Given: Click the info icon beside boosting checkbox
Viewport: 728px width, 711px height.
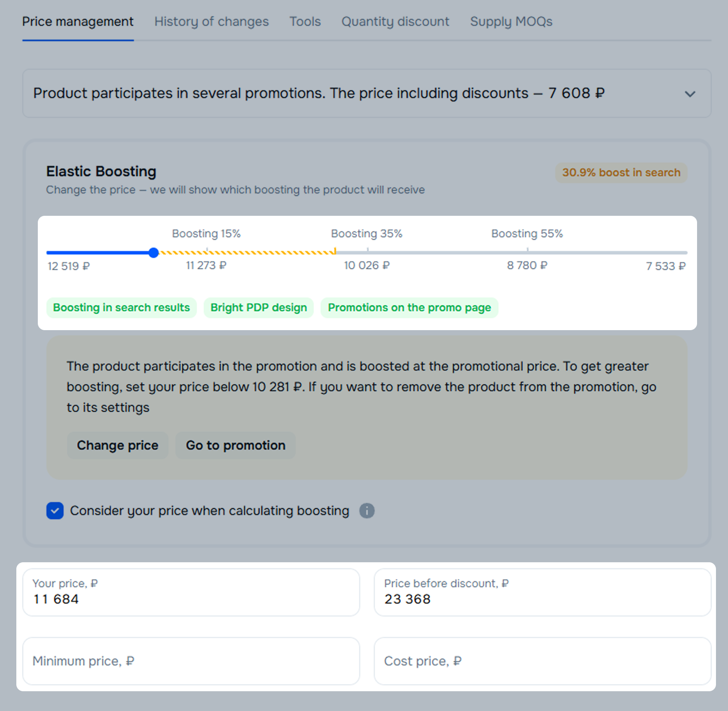Looking at the screenshot, I should [x=367, y=511].
